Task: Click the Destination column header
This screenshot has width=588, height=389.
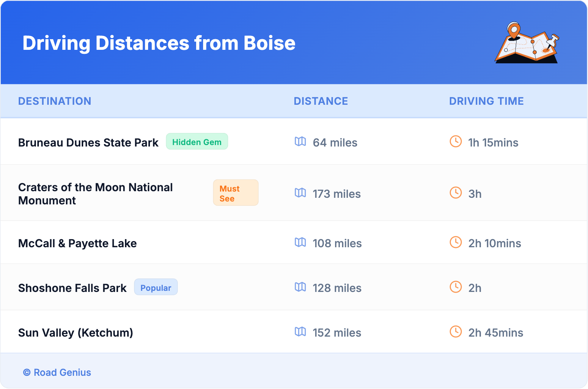Action: click(x=55, y=101)
